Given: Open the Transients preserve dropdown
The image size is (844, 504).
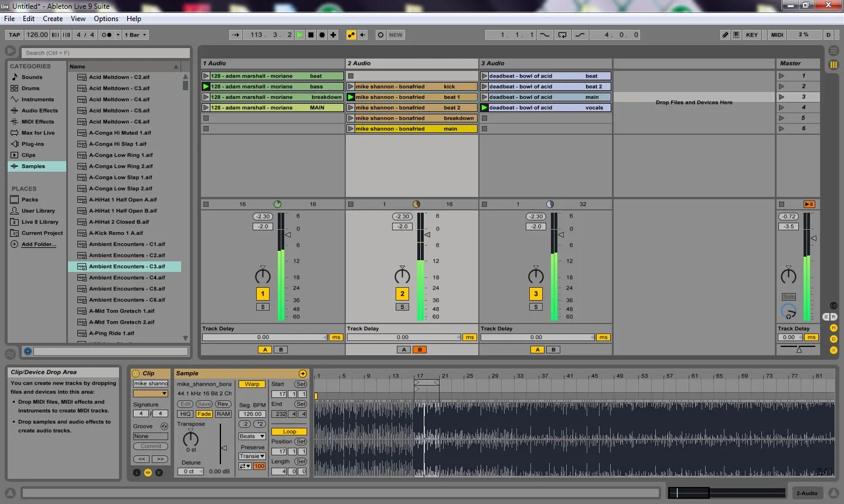Looking at the screenshot, I should (x=252, y=457).
